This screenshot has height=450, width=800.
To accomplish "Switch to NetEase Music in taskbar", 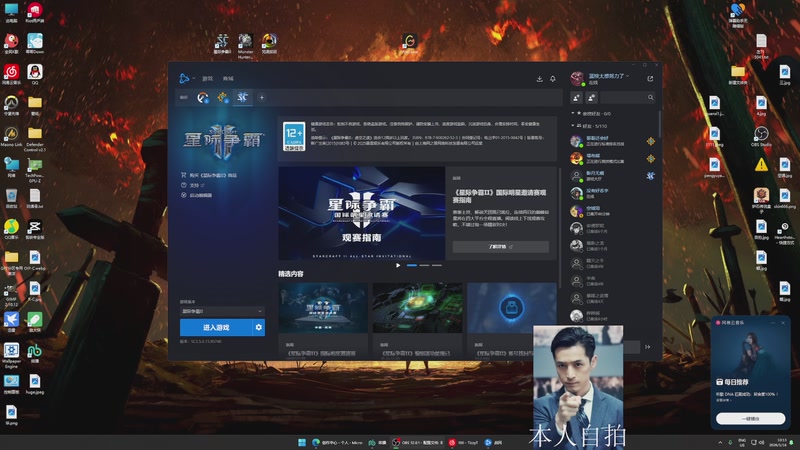I will click(463, 442).
